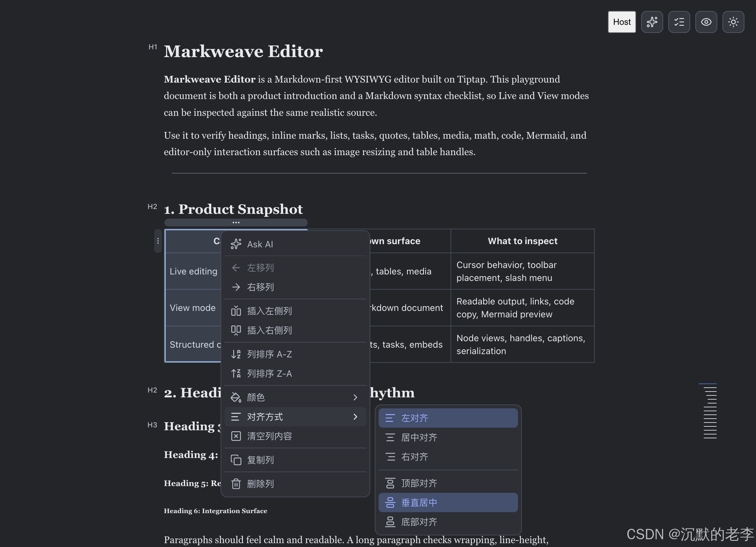Expand the 对齐方式 submenu chevron

(x=355, y=417)
